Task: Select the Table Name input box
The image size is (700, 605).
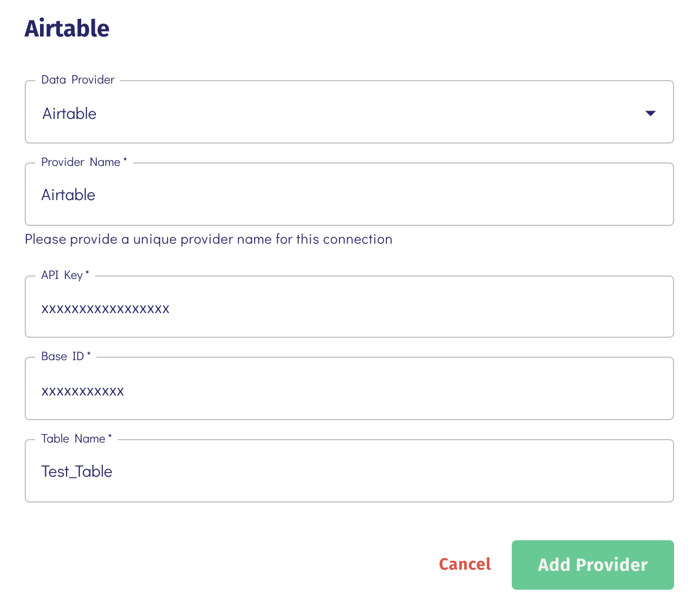Action: click(x=349, y=471)
